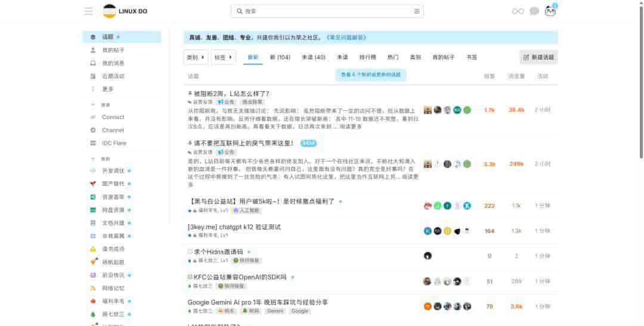644x326 pixels.
Task: Click the banner showing new or updated topics
Action: pyautogui.click(x=370, y=74)
